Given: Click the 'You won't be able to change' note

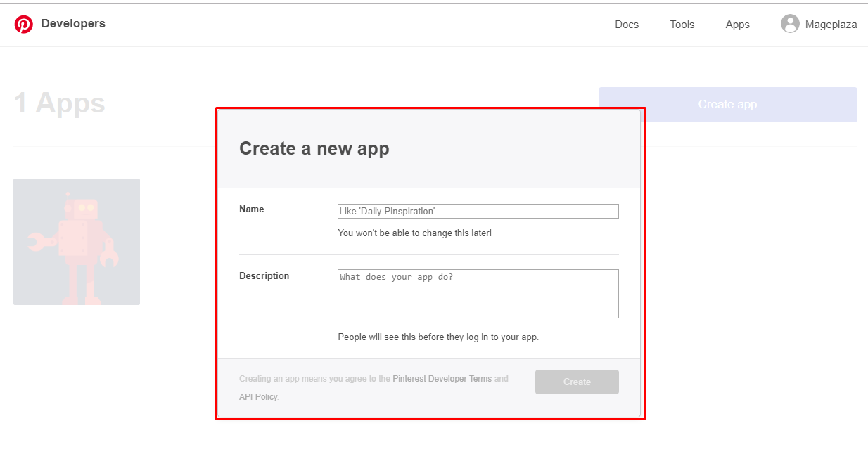Looking at the screenshot, I should tap(414, 233).
